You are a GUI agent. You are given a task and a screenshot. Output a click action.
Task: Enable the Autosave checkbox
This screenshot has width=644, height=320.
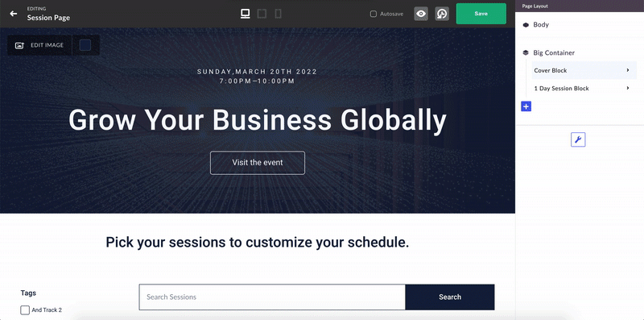tap(374, 14)
